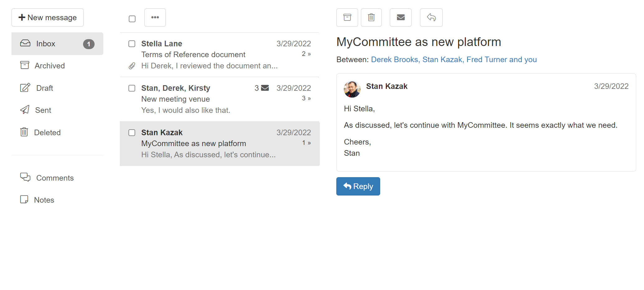Delete the open conversation with trash toolbar icon
Image resolution: width=644 pixels, height=290 pixels.
click(371, 17)
